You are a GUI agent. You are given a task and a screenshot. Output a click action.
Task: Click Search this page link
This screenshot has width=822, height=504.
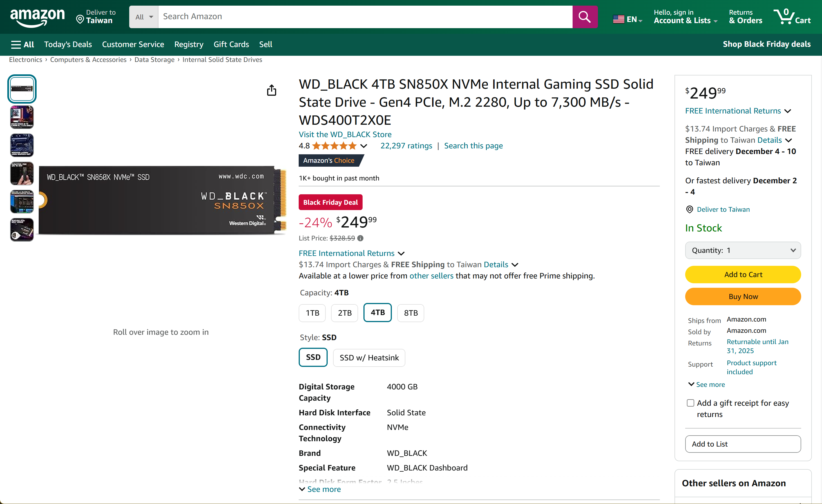coord(473,146)
